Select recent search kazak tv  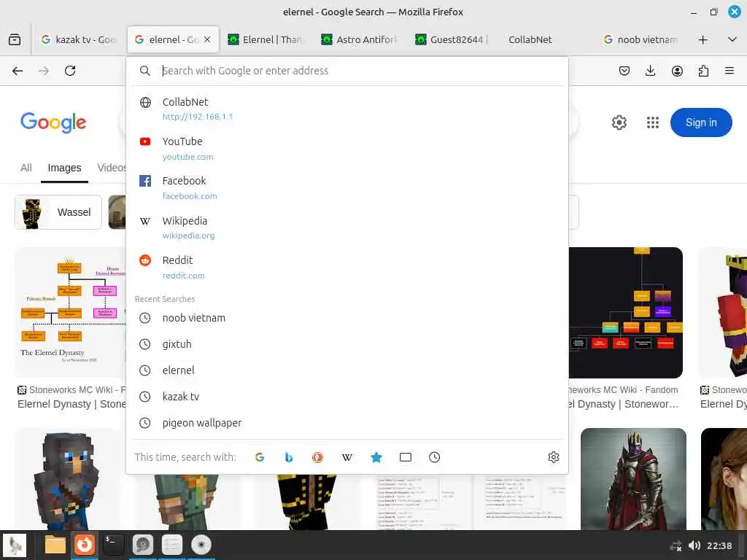point(348,397)
